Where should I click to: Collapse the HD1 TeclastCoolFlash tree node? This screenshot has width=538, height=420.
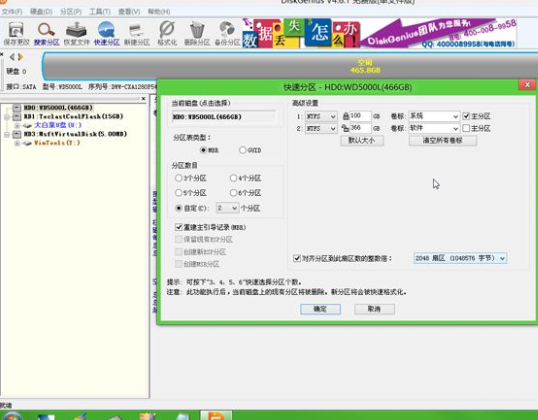[x=7, y=117]
